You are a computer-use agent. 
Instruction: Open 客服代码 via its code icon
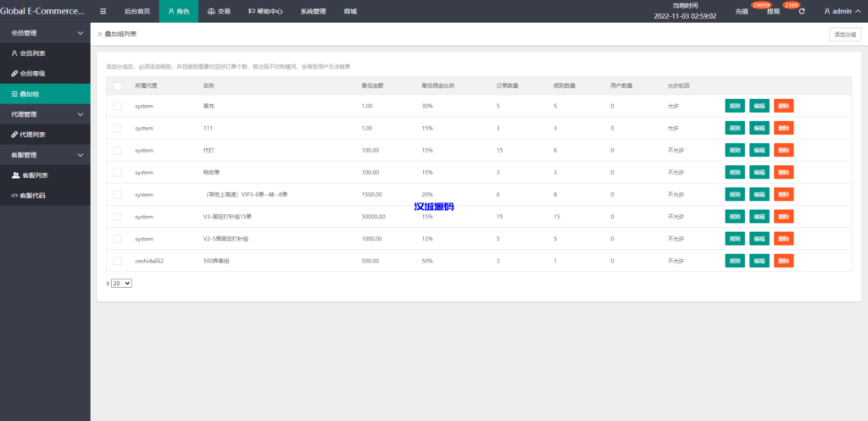point(14,196)
